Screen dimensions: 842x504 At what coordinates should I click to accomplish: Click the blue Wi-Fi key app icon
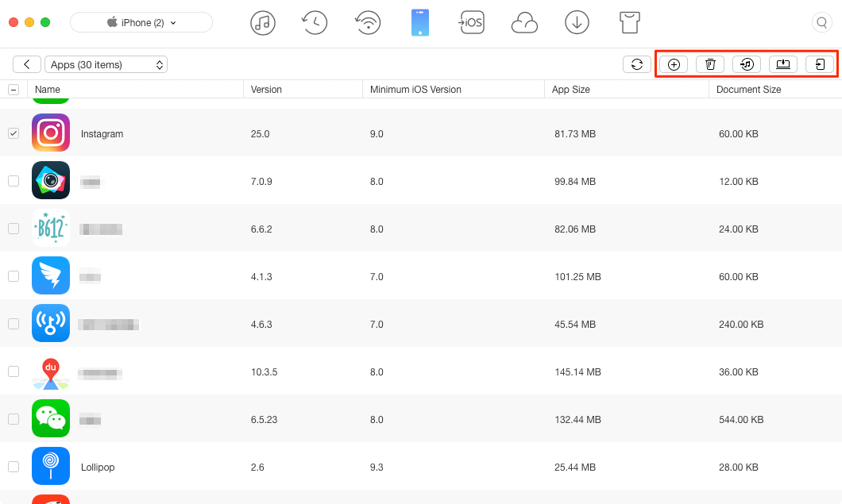[51, 323]
